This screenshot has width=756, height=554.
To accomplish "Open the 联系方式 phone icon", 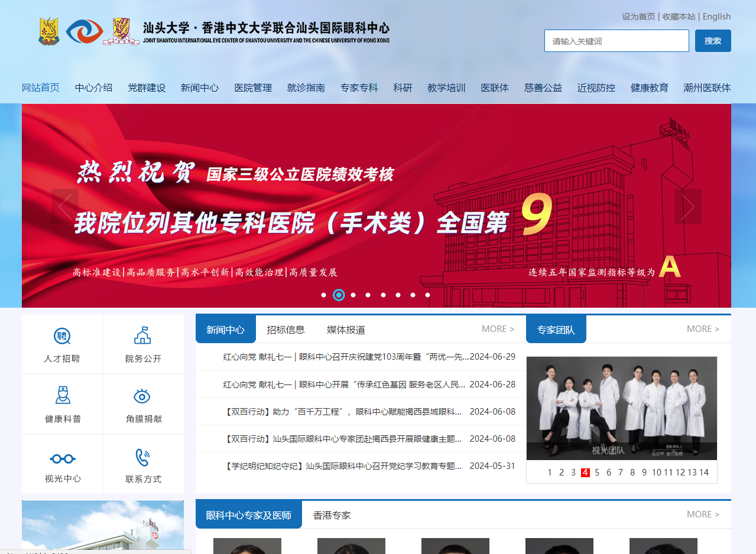I will pos(142,458).
